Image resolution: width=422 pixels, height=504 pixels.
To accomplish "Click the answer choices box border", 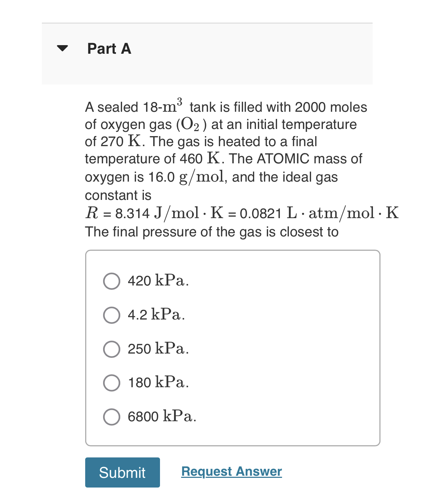I will coord(233,251).
